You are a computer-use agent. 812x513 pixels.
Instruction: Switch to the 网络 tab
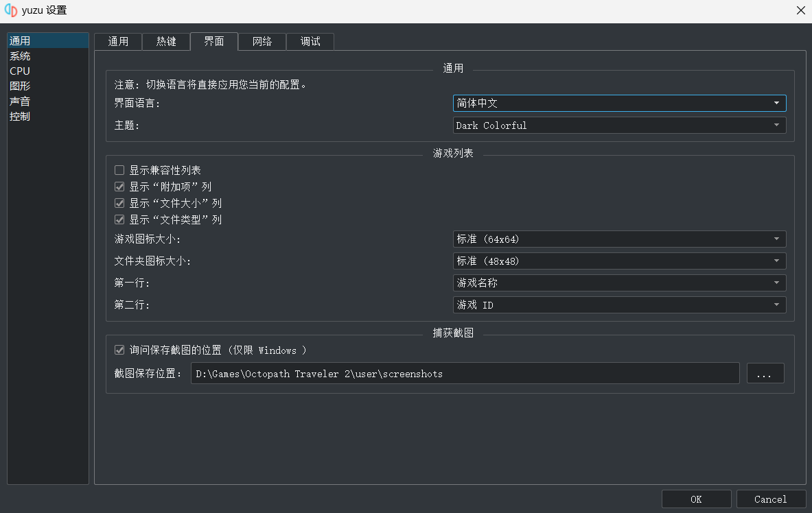(262, 42)
